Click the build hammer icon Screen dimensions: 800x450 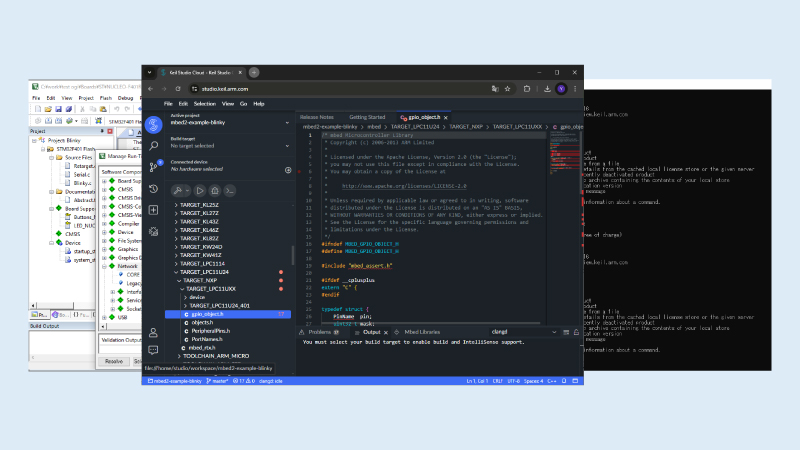tap(179, 190)
